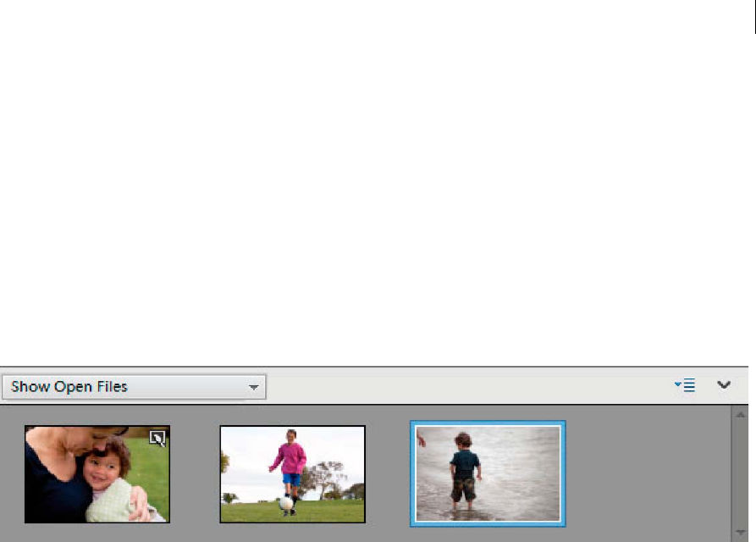Click the Photo Bin scrollbar up arrow

pos(741,415)
